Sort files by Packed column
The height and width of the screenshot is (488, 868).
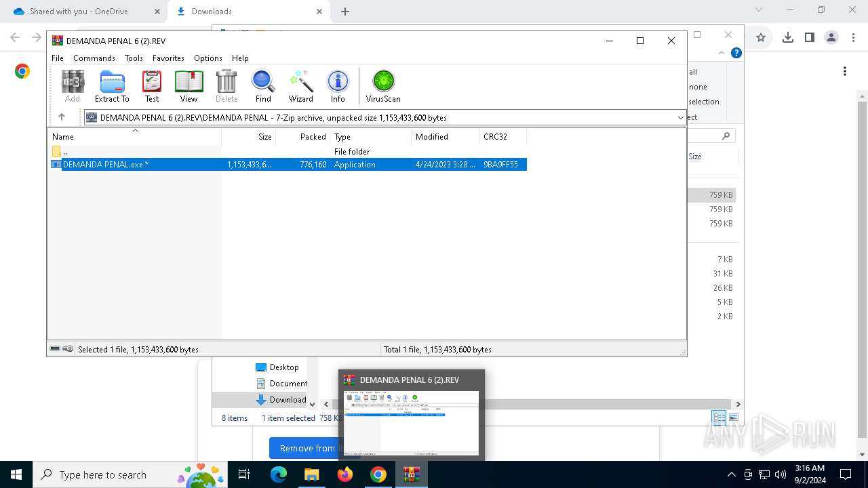pos(303,137)
